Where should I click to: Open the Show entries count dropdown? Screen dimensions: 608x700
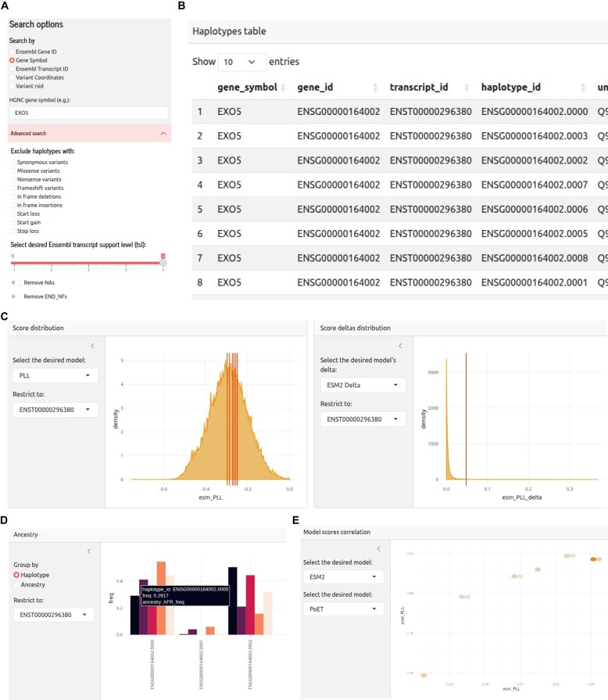coord(241,62)
